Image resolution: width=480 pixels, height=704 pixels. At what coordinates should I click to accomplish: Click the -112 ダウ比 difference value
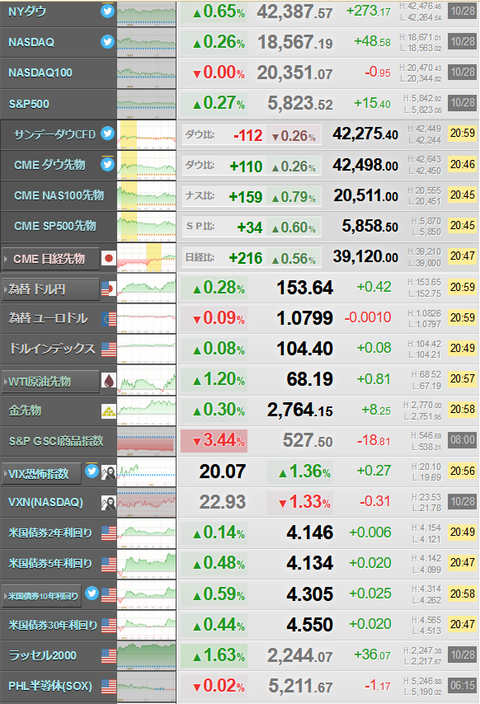coord(248,136)
